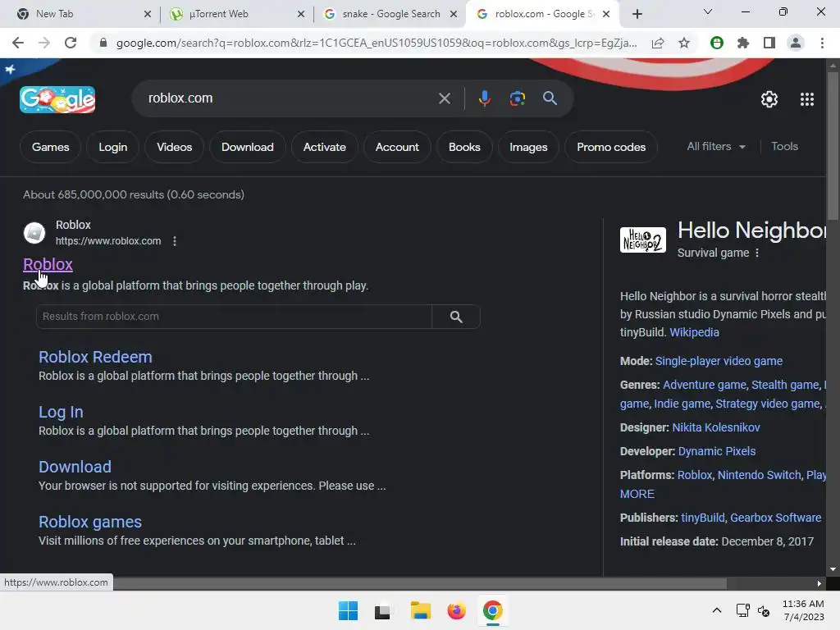This screenshot has height=630, width=840.
Task: Share this page using the share icon
Action: [658, 43]
